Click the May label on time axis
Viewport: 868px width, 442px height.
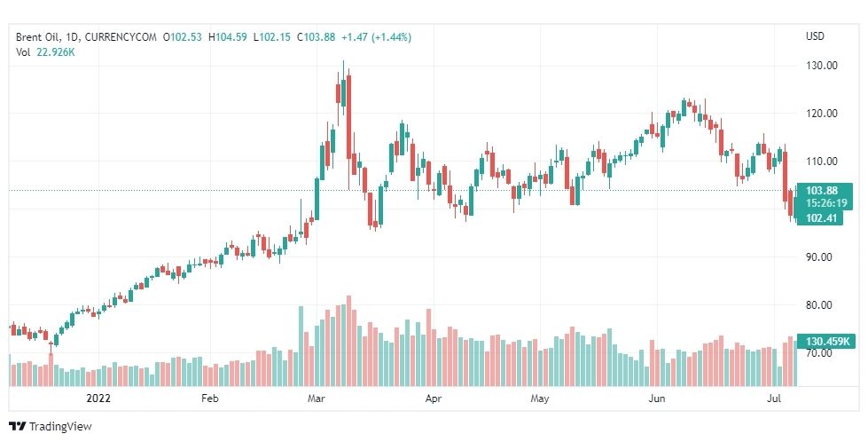(x=540, y=399)
